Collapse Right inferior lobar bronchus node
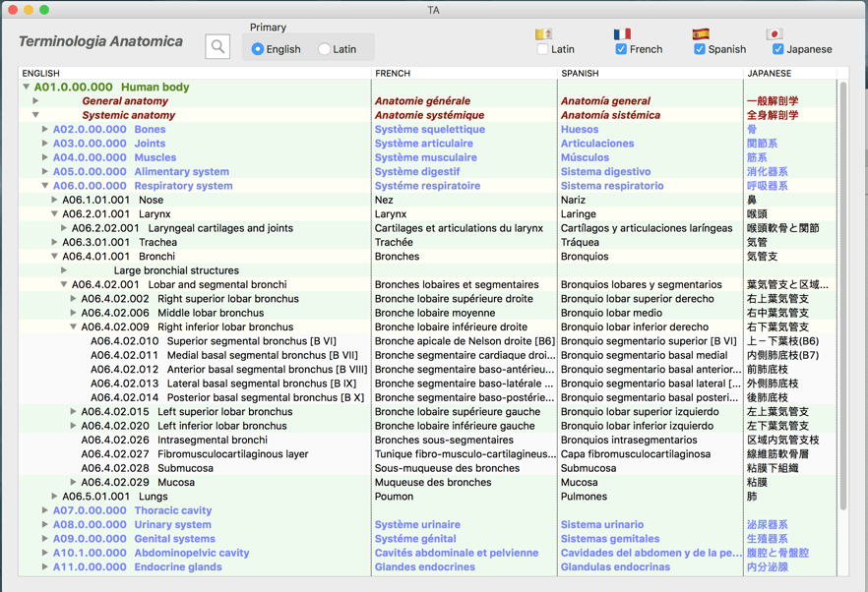 coord(74,327)
